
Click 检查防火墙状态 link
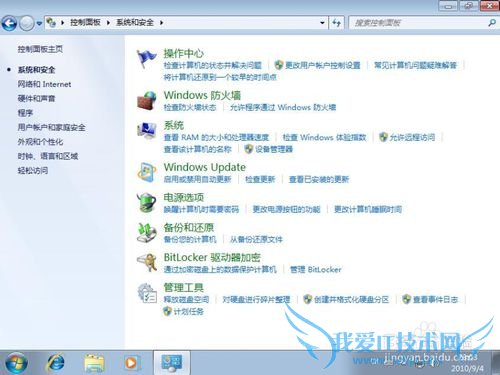coord(190,107)
